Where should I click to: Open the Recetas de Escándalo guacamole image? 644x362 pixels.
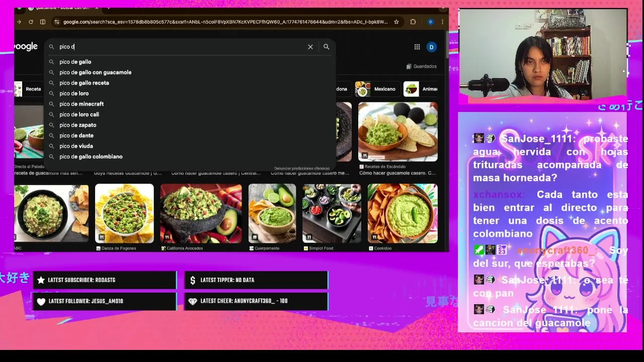(398, 132)
